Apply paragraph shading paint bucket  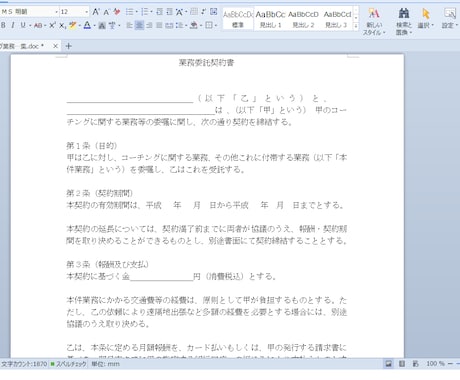[x=194, y=25]
